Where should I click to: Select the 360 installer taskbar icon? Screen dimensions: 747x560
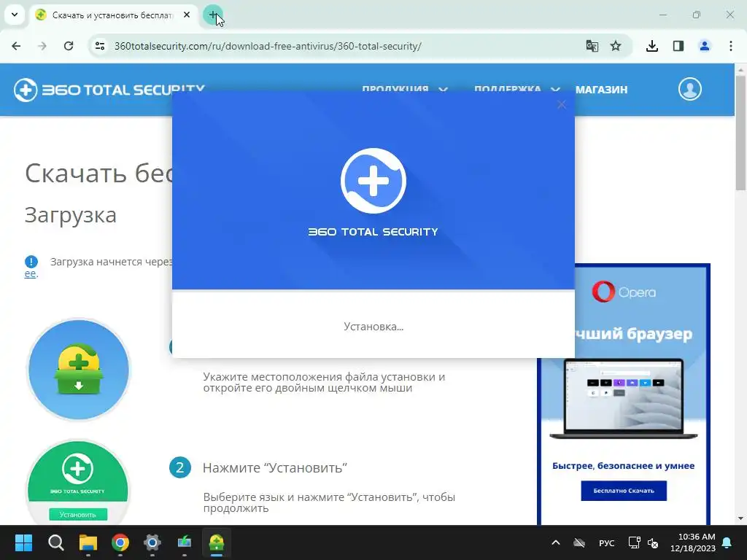216,542
